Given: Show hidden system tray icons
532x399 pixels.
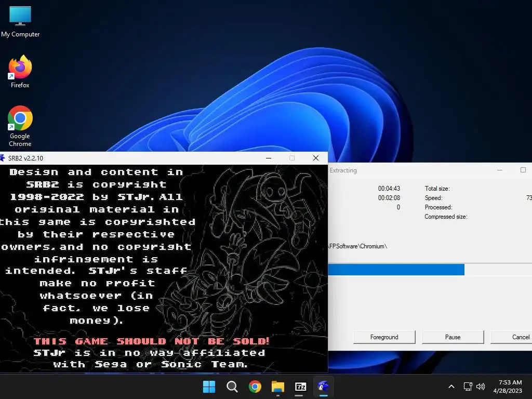Looking at the screenshot, I should coord(451,387).
